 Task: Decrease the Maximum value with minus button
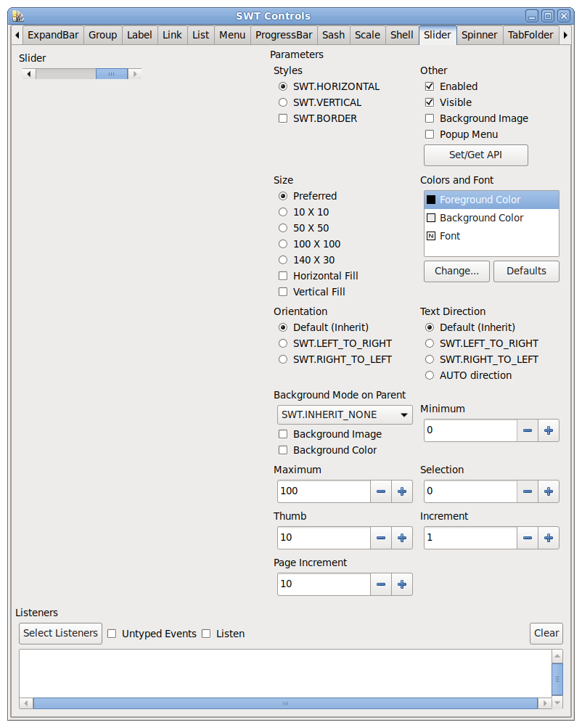[x=380, y=491]
